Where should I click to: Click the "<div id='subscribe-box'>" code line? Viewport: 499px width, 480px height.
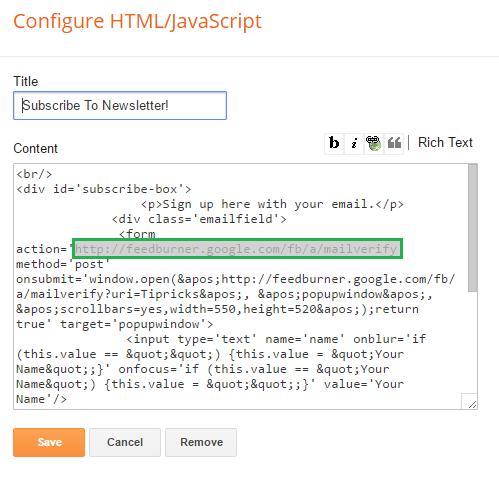coord(104,189)
